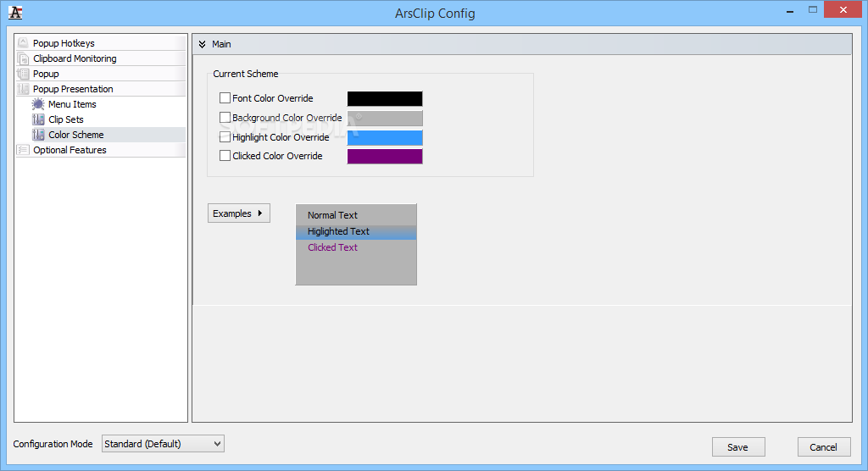This screenshot has width=868, height=471.
Task: Collapse the Main section chevron
Action: point(202,44)
